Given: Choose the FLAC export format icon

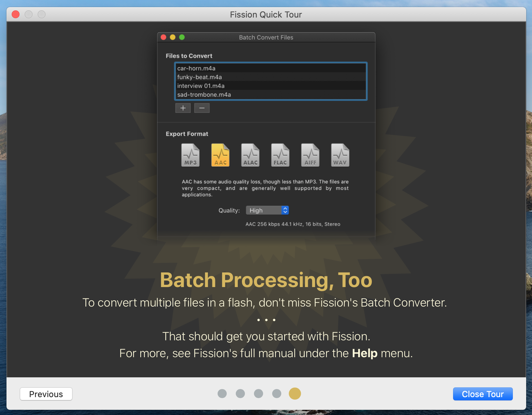Looking at the screenshot, I should pyautogui.click(x=280, y=155).
